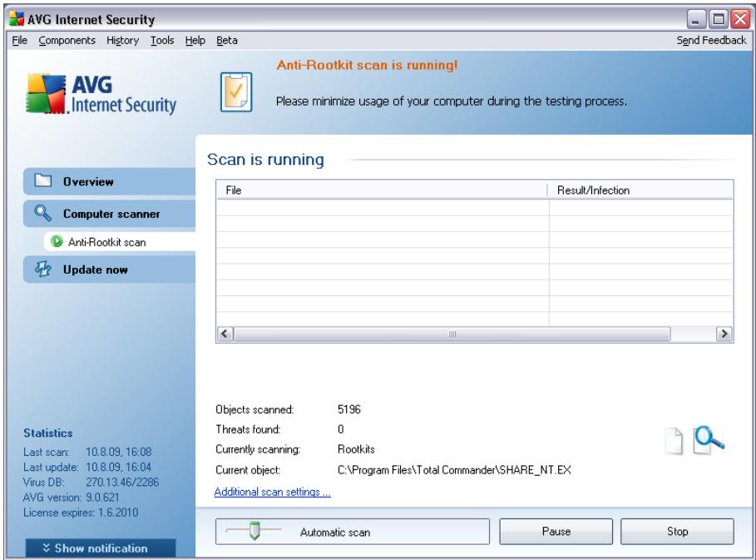Click the Update now button

110,270
